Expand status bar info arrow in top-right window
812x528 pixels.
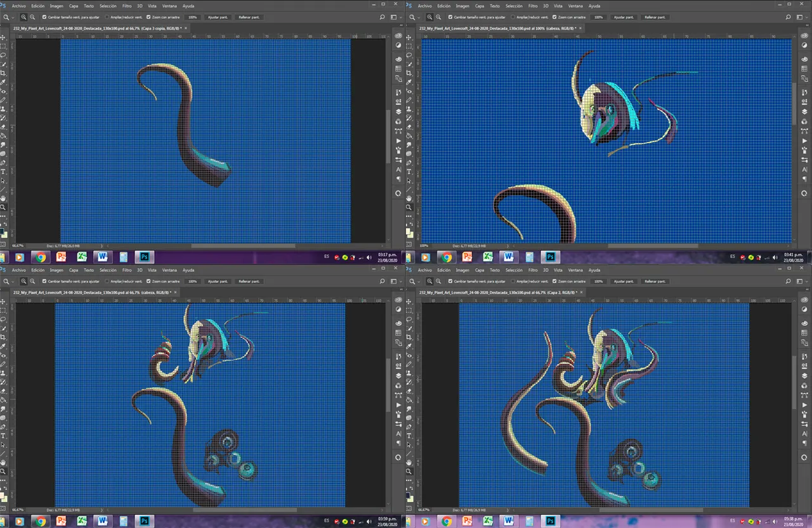(x=507, y=246)
